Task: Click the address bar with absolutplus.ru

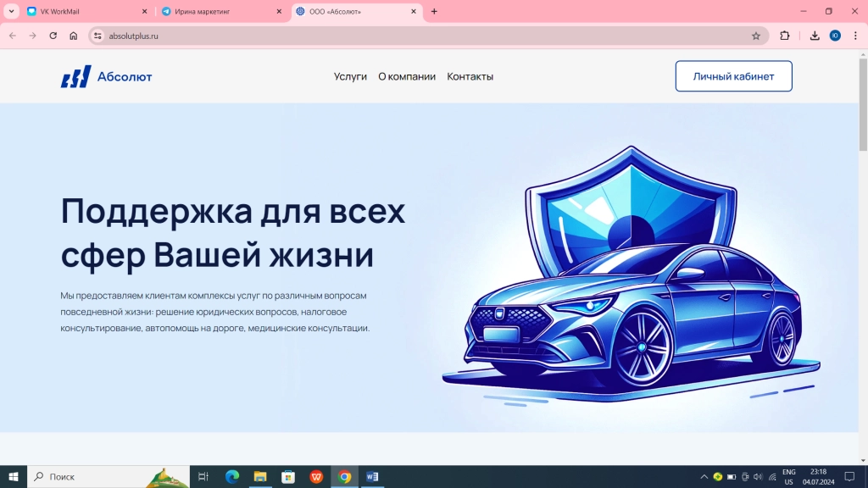Action: pos(426,36)
